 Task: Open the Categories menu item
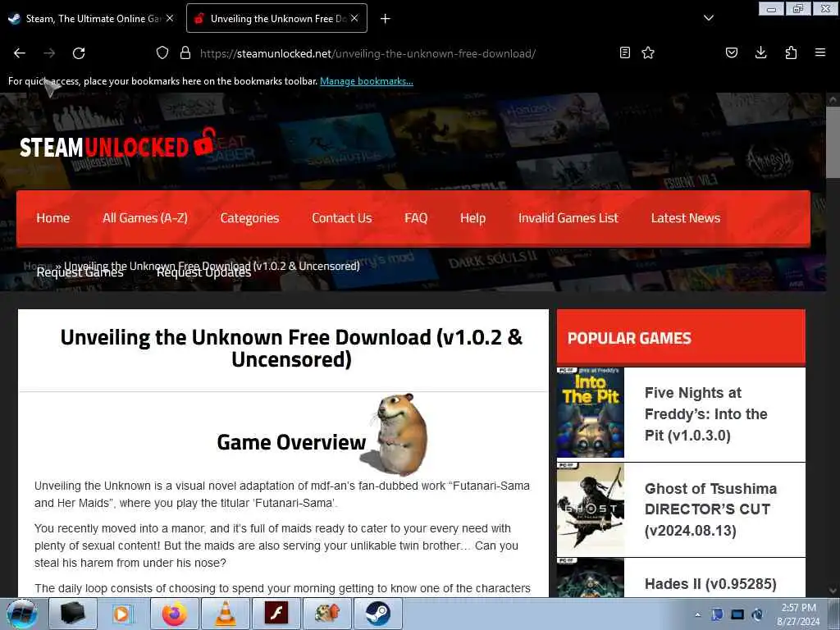tap(249, 218)
